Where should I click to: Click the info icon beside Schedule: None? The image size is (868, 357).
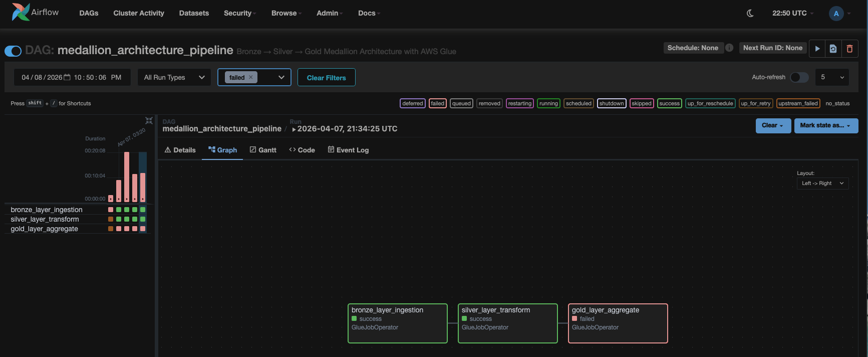(729, 48)
